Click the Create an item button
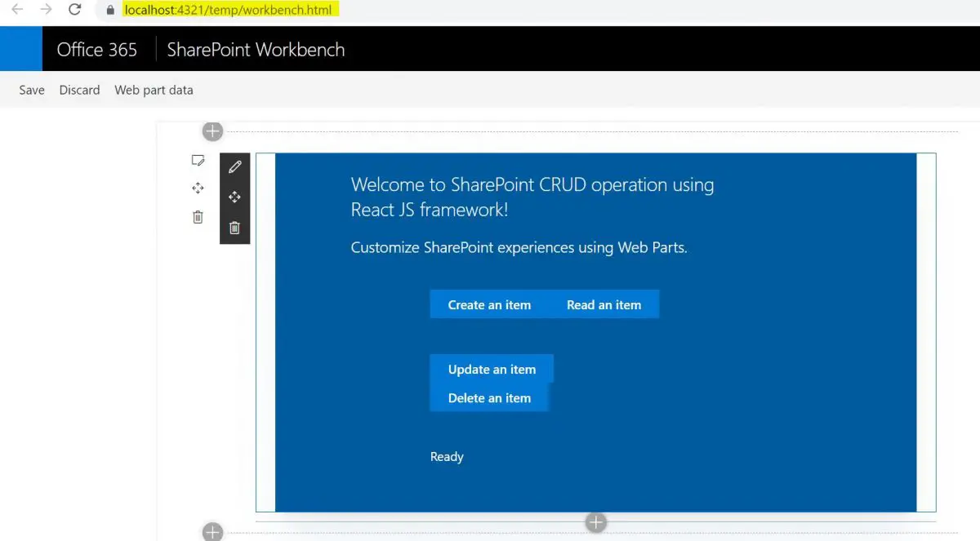The width and height of the screenshot is (980, 541). [x=489, y=304]
